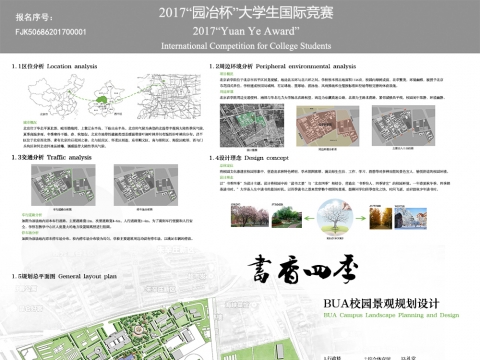
Task: Click the calligraphy title 書香四季
Action: tap(303, 270)
